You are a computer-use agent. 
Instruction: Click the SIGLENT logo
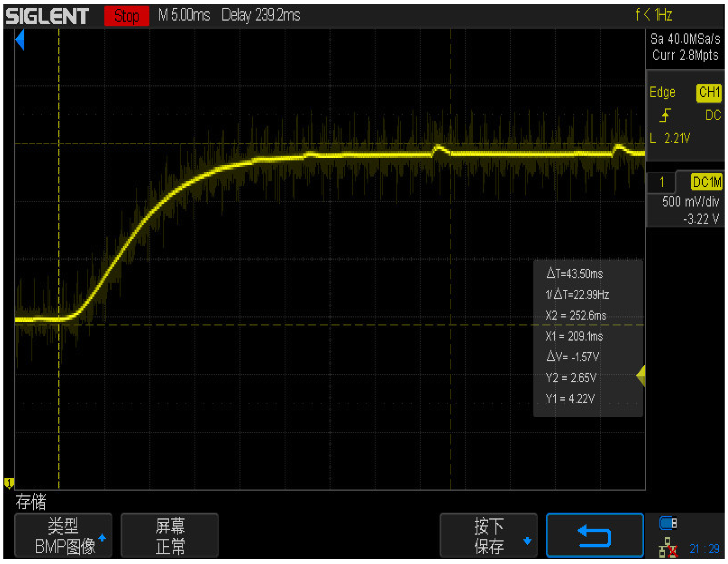(x=48, y=16)
